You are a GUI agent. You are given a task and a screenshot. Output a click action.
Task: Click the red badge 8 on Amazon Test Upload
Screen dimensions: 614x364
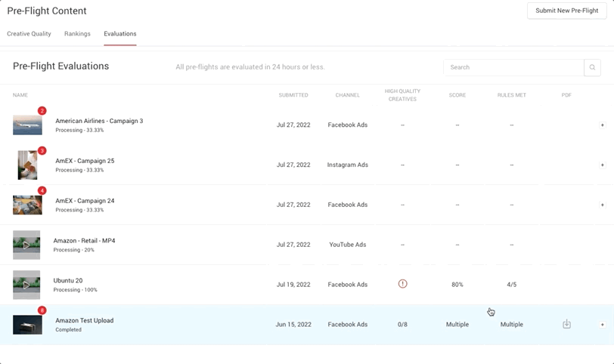click(x=42, y=310)
